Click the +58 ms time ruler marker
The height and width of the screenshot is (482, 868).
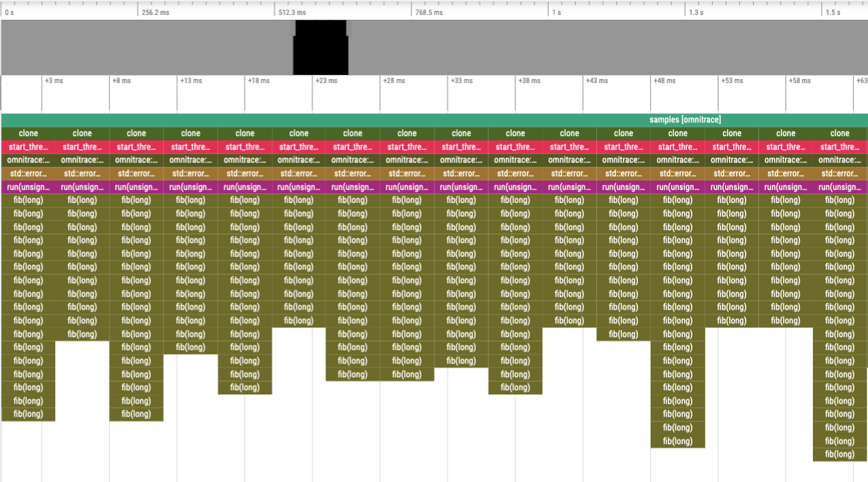click(799, 81)
